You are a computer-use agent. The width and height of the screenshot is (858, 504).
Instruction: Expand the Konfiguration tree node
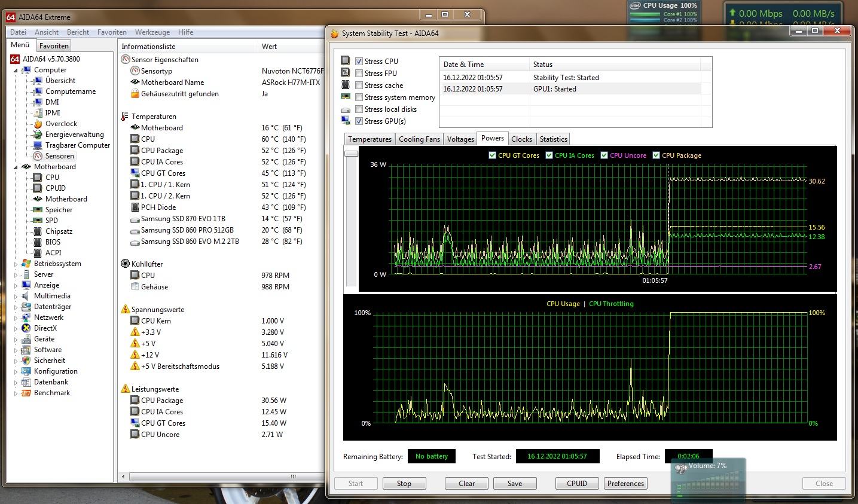coord(16,371)
